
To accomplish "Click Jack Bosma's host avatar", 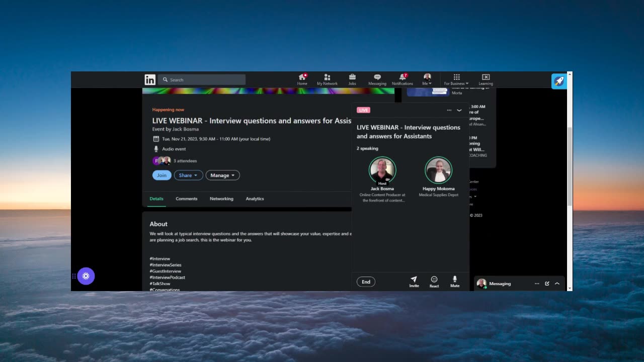I will pos(382,170).
